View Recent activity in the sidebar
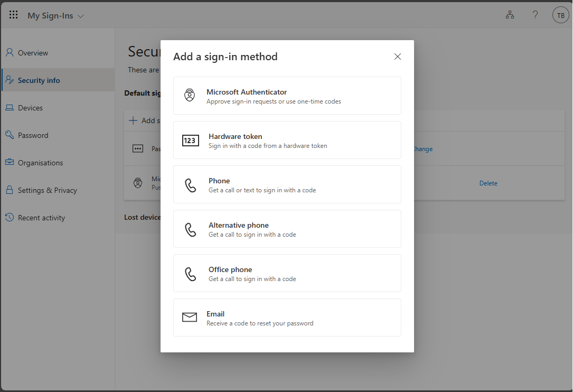This screenshot has height=392, width=573. (x=41, y=218)
